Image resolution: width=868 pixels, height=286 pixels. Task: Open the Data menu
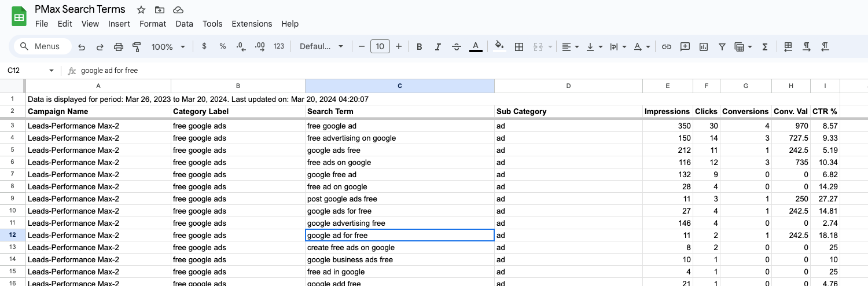coord(184,24)
